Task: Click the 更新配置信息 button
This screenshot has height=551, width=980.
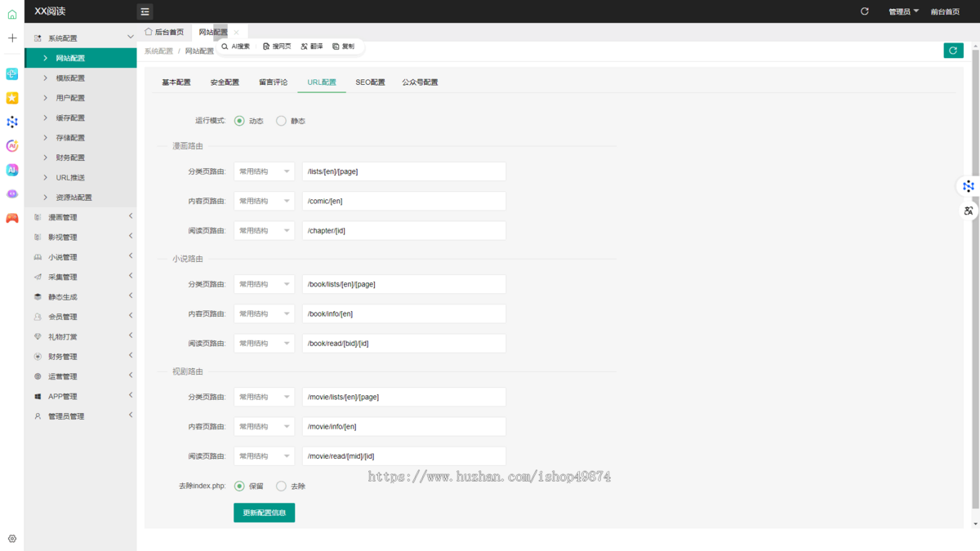Action: (264, 513)
